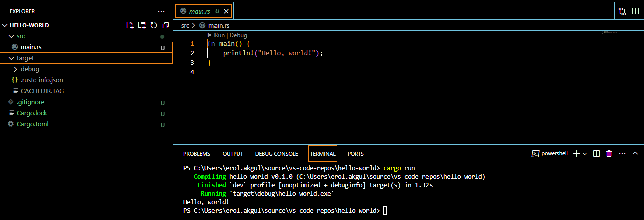Image resolution: width=644 pixels, height=220 pixels.
Task: Open changes via the source control editor icon
Action: [622, 11]
